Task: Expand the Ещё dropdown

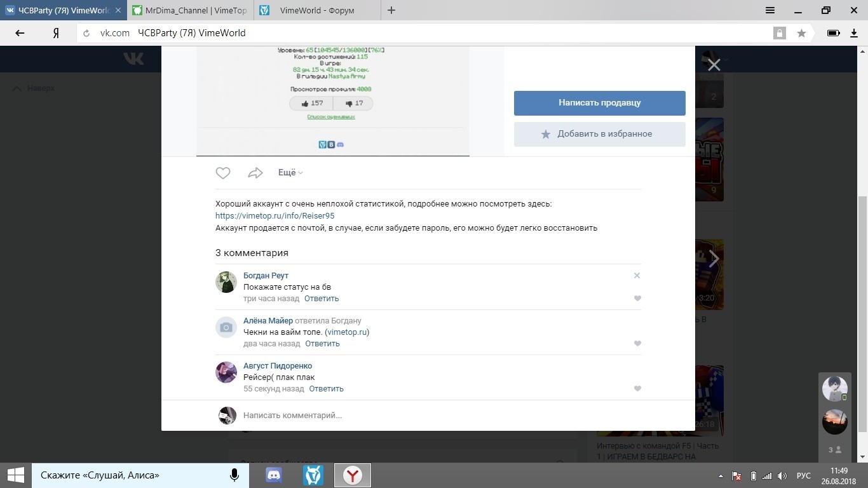Action: 290,173
